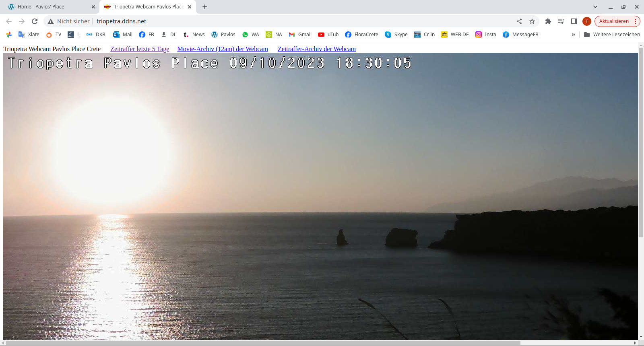Open Movie-Archiv (12am) der Webcam link
This screenshot has width=644, height=346.
(223, 49)
